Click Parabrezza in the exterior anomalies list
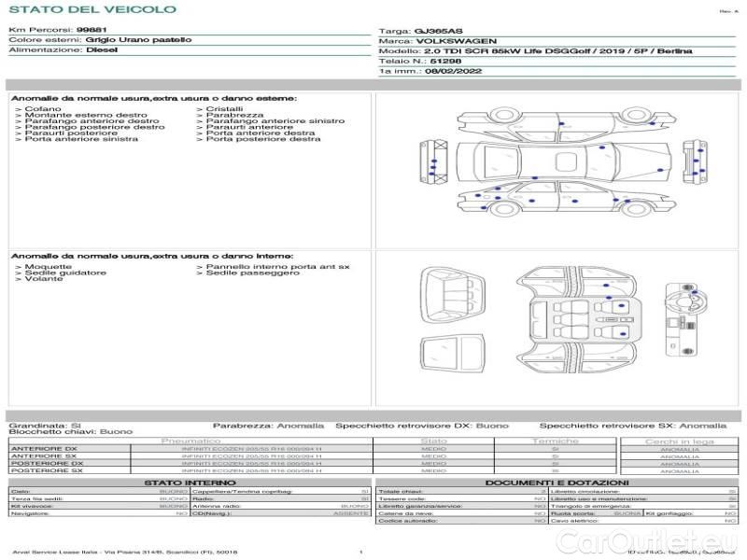The height and width of the screenshot is (560, 747). (x=234, y=115)
